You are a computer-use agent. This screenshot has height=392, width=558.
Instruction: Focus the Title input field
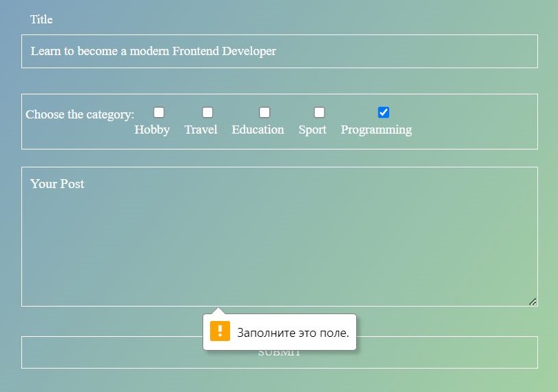coord(280,51)
